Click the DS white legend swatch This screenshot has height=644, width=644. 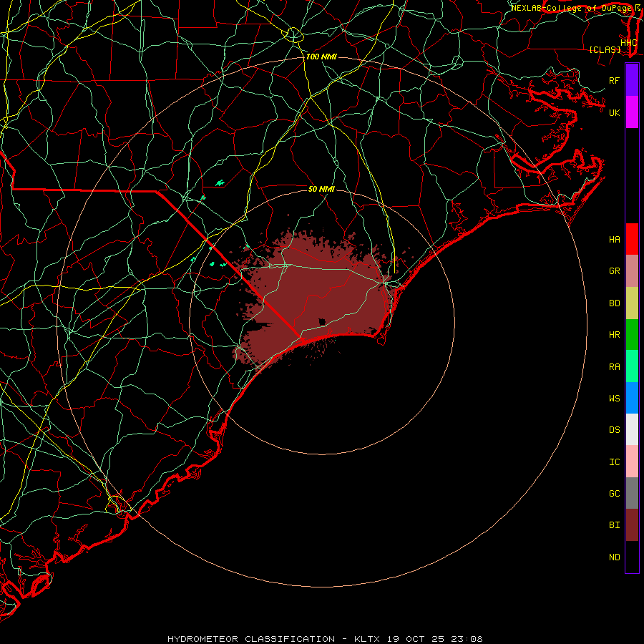coord(632,429)
